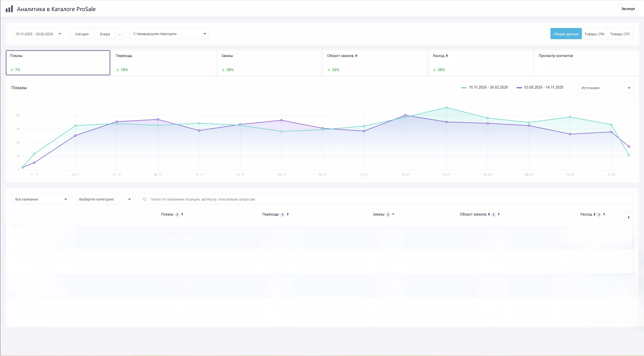Click the help icon beside Заказы column

point(388,214)
